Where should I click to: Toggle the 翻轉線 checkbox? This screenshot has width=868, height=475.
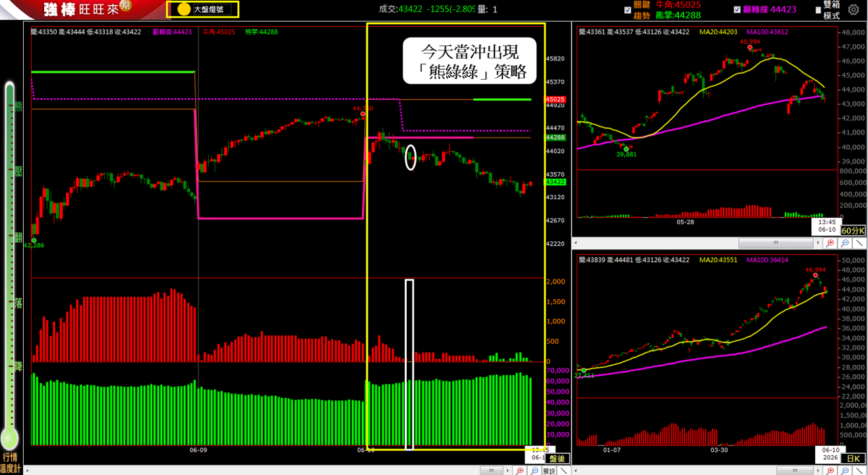coord(737,10)
